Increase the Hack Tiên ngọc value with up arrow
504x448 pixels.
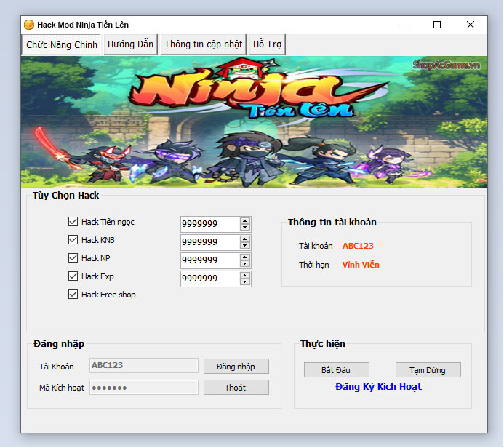tap(245, 221)
